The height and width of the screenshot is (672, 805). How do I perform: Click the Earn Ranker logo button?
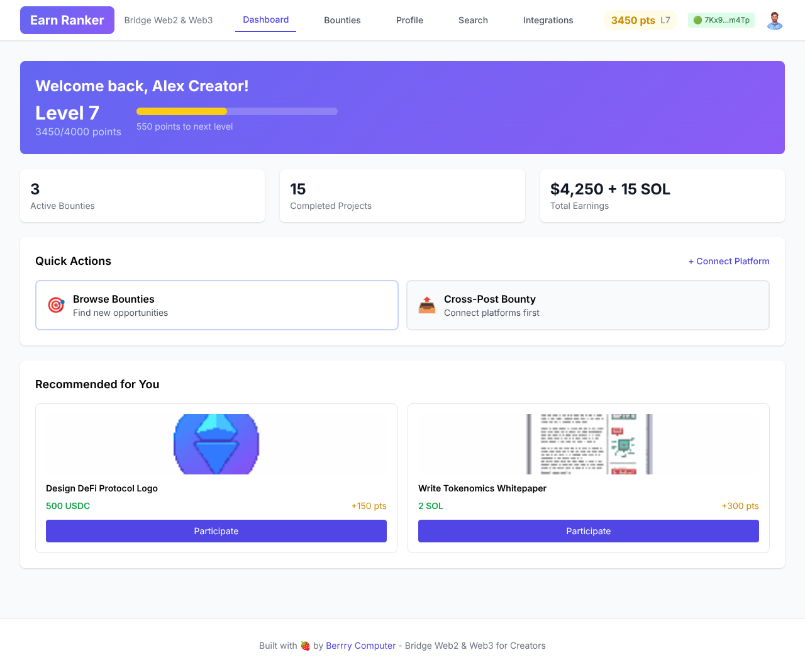coord(67,20)
